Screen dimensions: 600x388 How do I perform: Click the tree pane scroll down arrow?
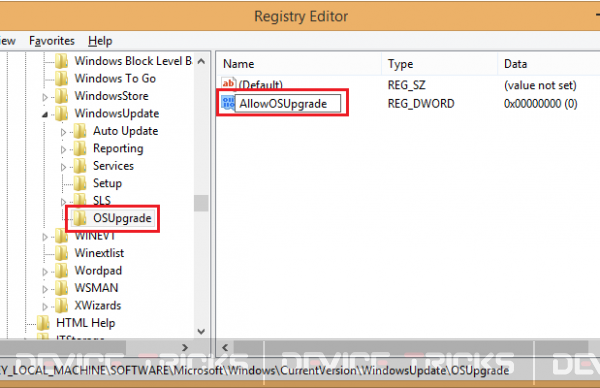pyautogui.click(x=201, y=331)
